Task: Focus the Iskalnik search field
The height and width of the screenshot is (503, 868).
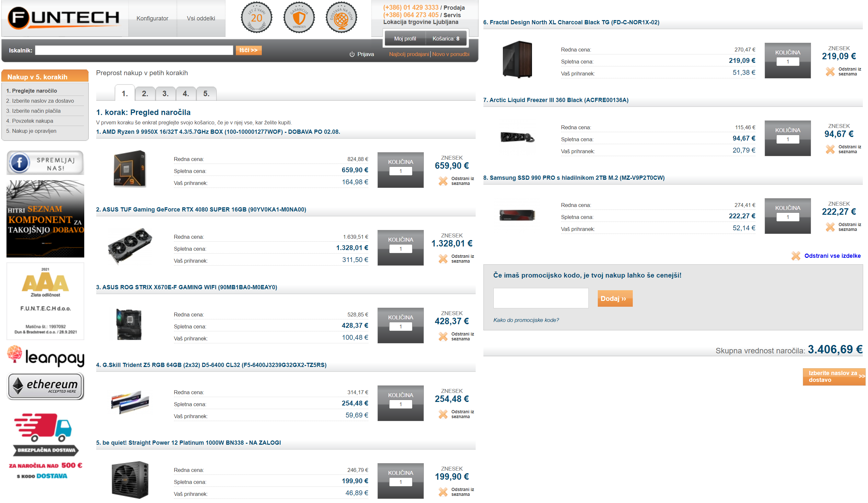Action: click(x=134, y=50)
